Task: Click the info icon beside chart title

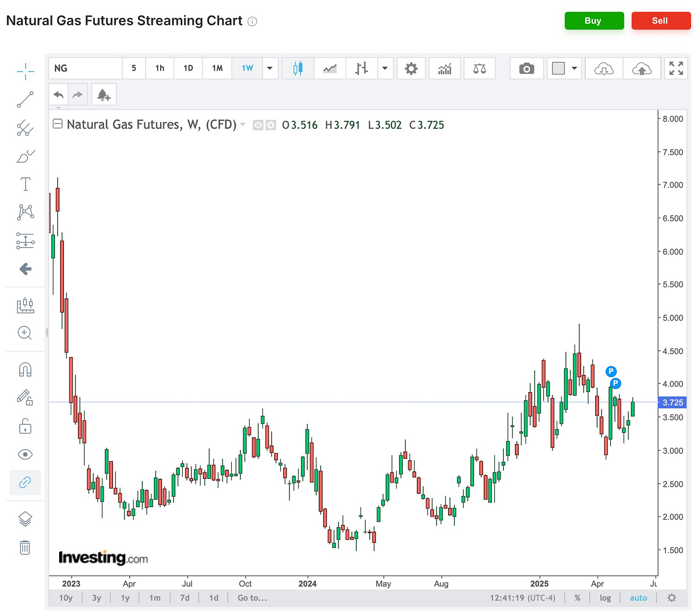Action: click(252, 22)
